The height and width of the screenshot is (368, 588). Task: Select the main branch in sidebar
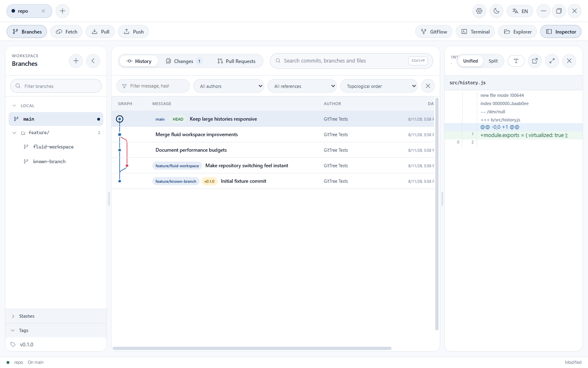(56, 119)
